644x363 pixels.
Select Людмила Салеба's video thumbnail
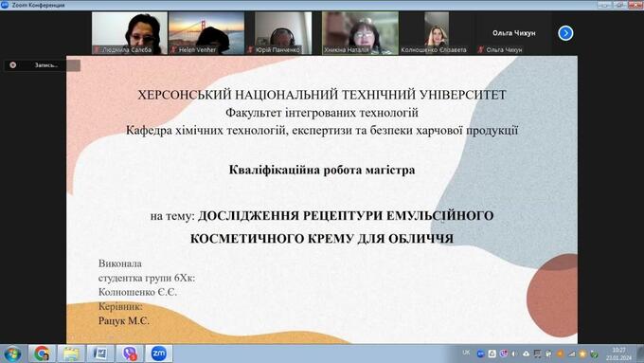pyautogui.click(x=130, y=33)
